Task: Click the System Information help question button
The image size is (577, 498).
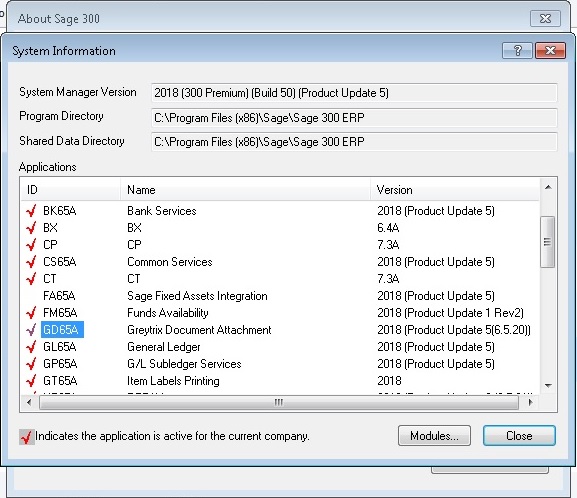Action: pos(517,50)
